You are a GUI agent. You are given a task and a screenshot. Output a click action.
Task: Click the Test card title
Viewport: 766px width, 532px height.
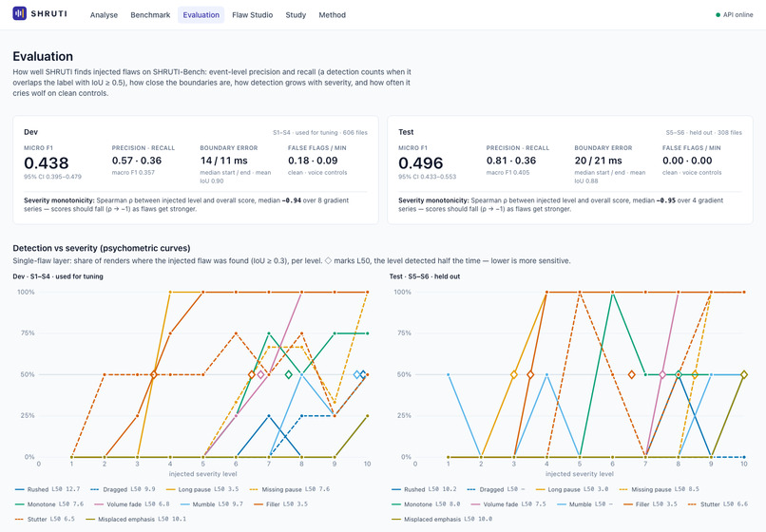[x=406, y=132]
